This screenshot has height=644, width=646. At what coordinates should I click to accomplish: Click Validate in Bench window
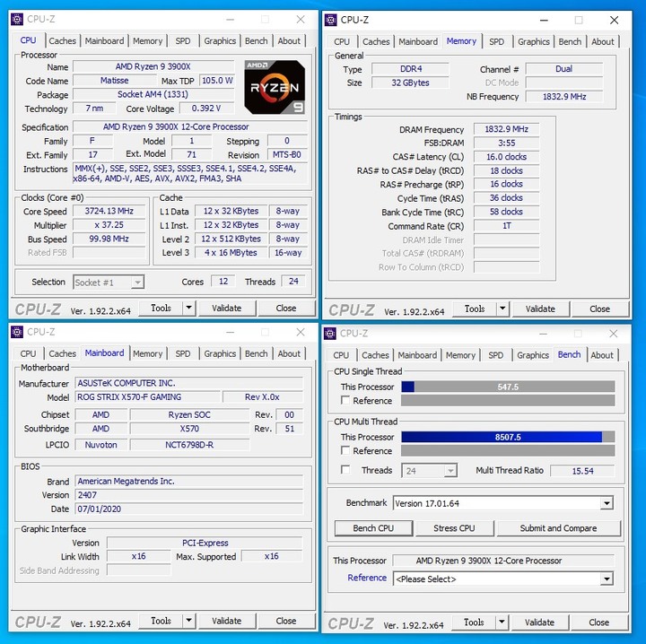pyautogui.click(x=539, y=622)
